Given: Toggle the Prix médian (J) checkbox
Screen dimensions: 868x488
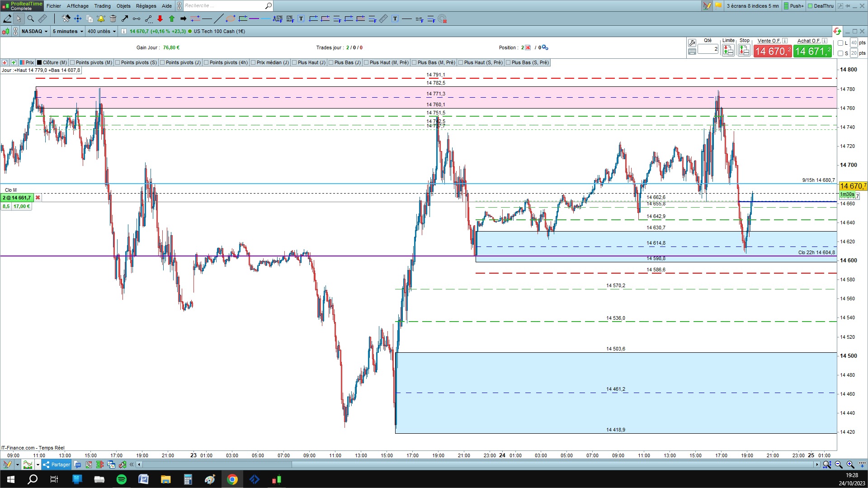Looking at the screenshot, I should point(253,62).
